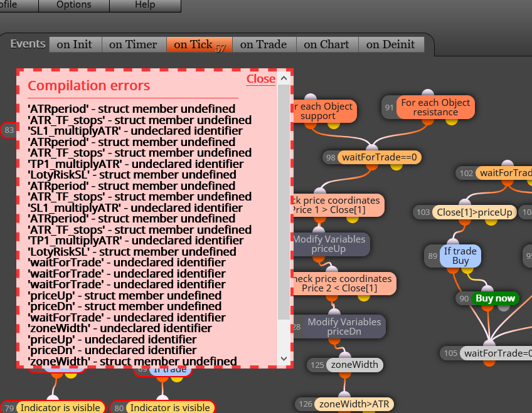
Task: Open the Options menu
Action: pyautogui.click(x=74, y=5)
